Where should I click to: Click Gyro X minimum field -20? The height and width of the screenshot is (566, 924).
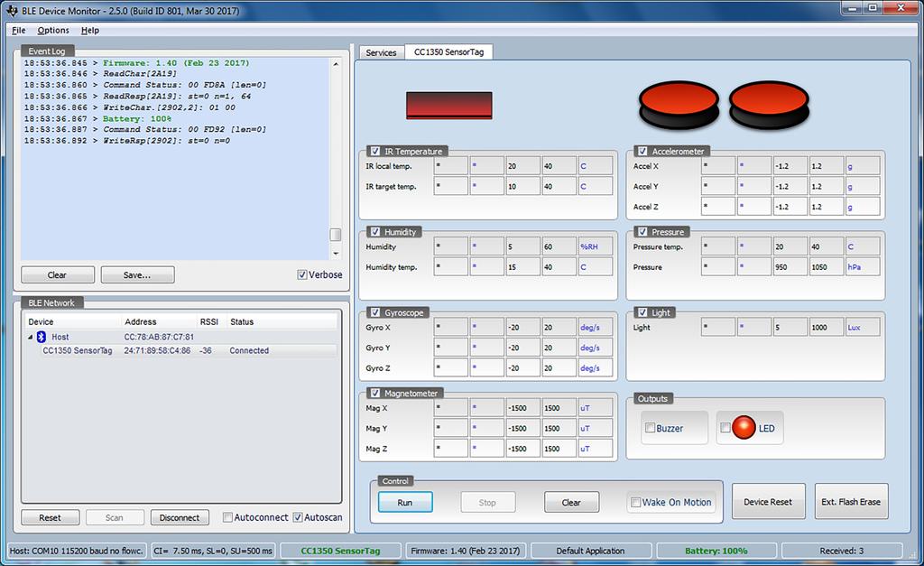pyautogui.click(x=522, y=327)
